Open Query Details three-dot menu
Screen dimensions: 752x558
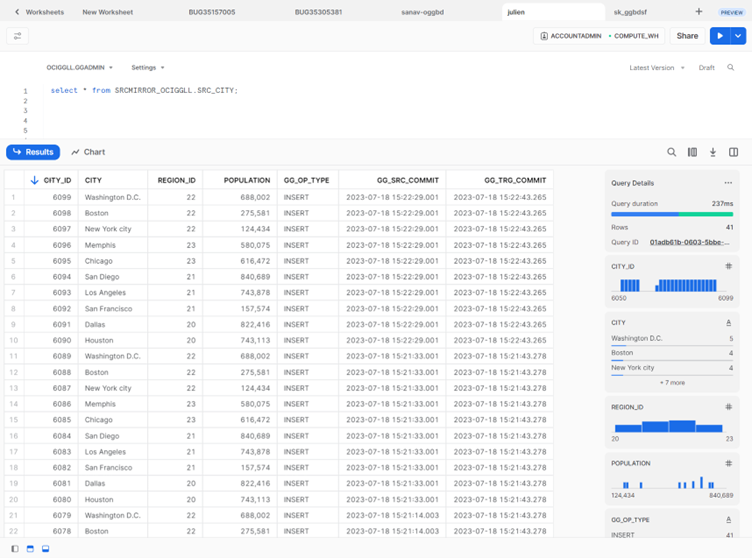(x=728, y=183)
